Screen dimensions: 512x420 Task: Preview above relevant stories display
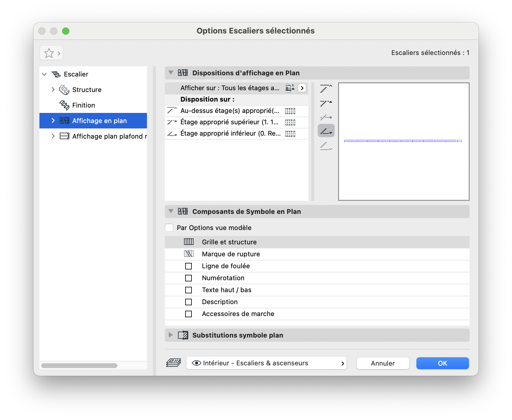click(326, 88)
